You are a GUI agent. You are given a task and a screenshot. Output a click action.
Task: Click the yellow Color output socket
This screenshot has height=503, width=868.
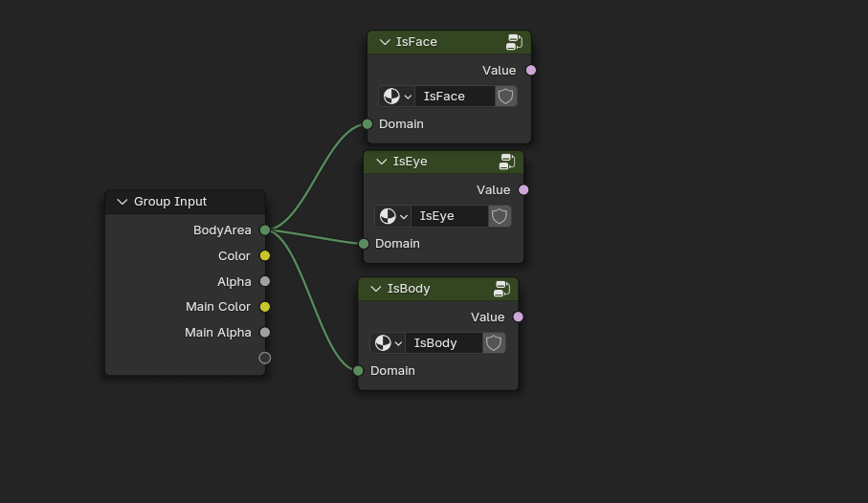265,256
